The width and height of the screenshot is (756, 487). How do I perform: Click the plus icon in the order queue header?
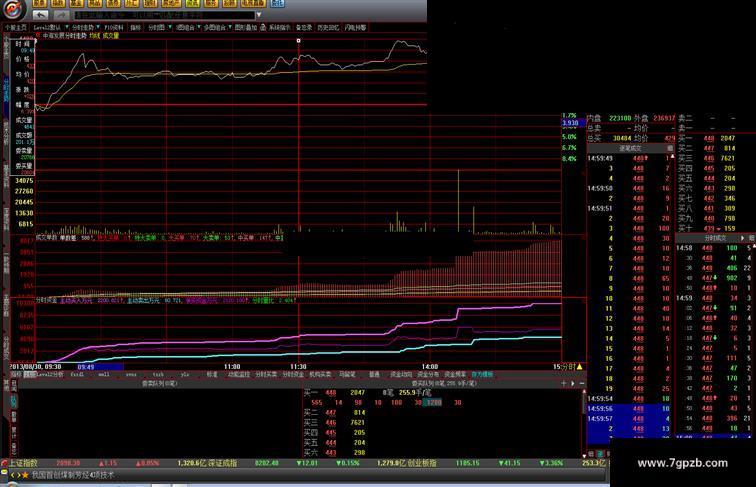[564, 383]
